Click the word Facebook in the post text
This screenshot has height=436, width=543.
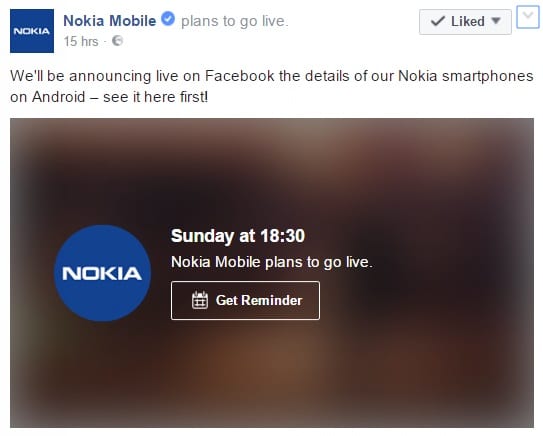239,76
